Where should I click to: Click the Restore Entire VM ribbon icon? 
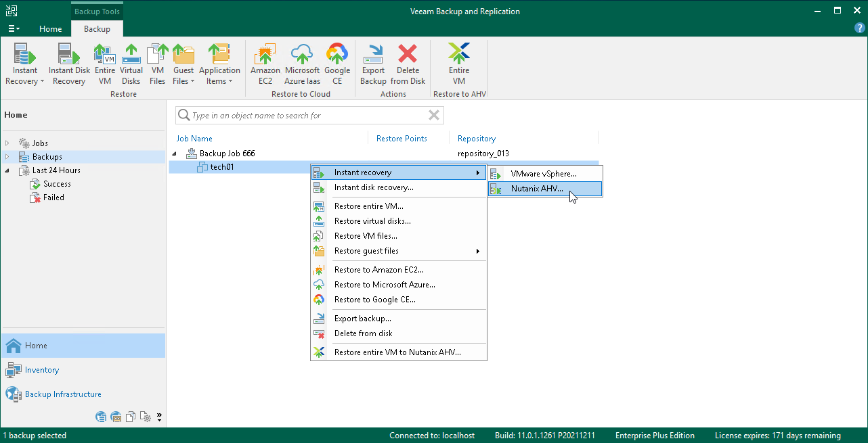[x=104, y=53]
